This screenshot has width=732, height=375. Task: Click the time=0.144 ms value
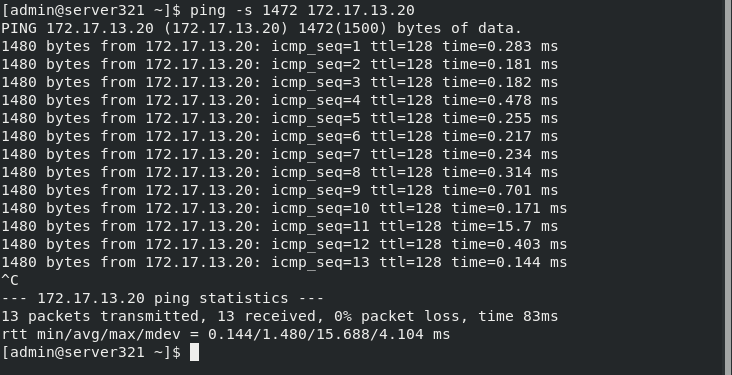[x=509, y=262]
